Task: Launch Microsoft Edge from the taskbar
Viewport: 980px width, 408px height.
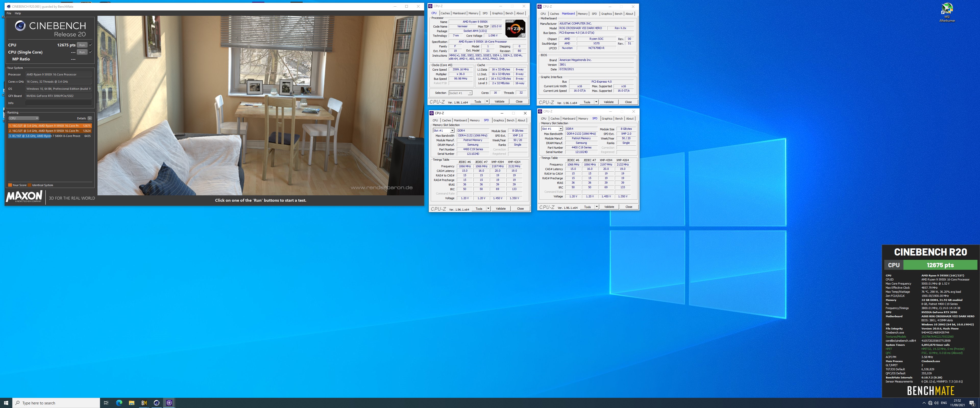Action: click(119, 403)
